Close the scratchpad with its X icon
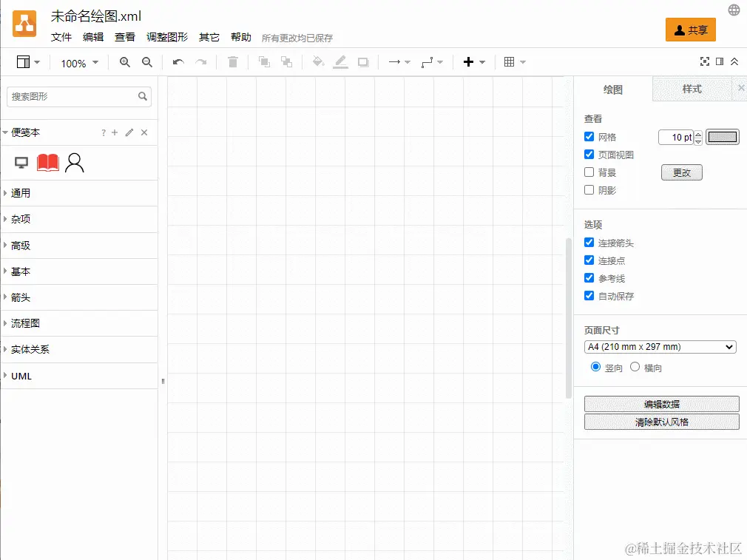This screenshot has width=747, height=560. click(x=144, y=132)
